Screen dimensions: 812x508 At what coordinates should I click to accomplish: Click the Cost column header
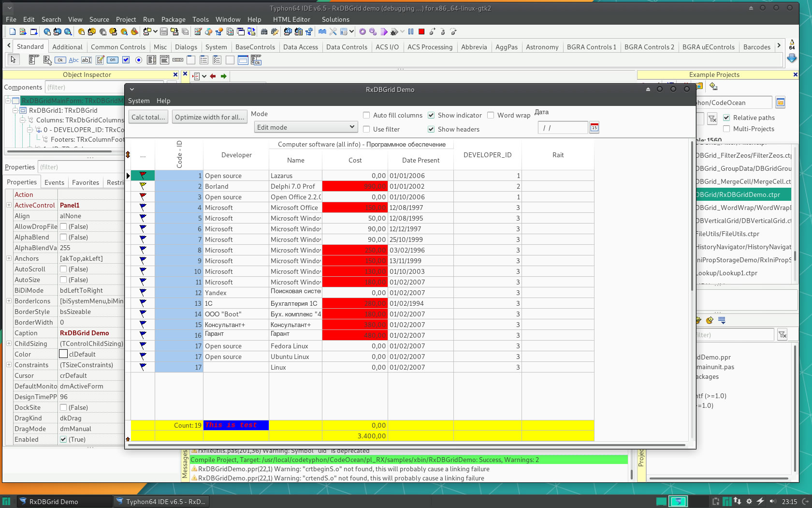click(x=355, y=160)
